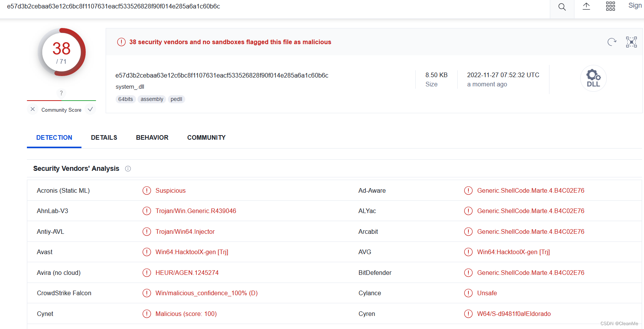Click the 64bits tag

(x=126, y=99)
